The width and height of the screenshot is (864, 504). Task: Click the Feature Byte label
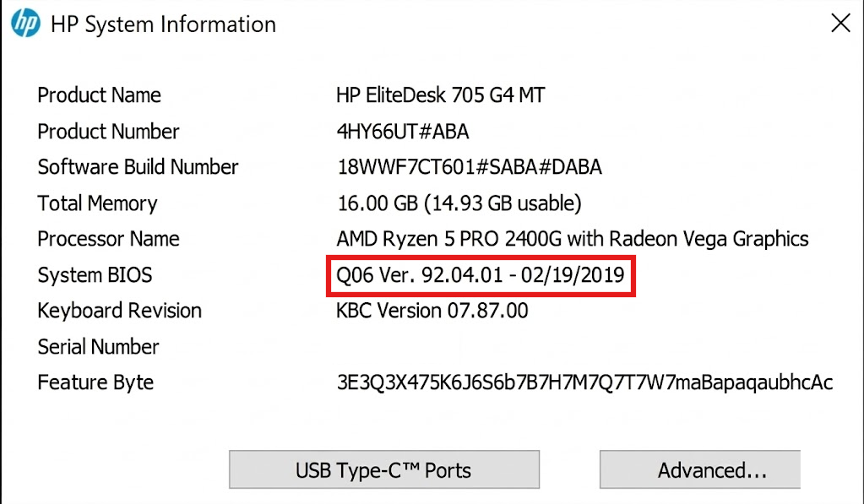click(95, 382)
